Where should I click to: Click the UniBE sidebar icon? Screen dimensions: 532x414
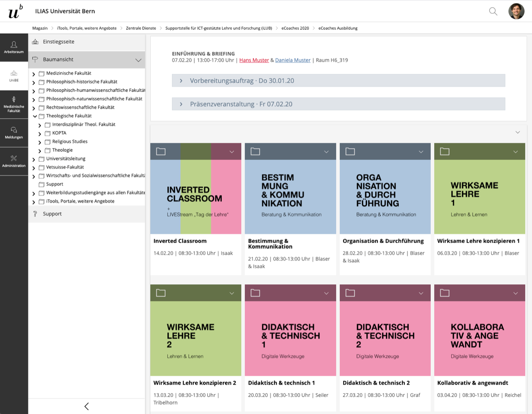point(14,76)
